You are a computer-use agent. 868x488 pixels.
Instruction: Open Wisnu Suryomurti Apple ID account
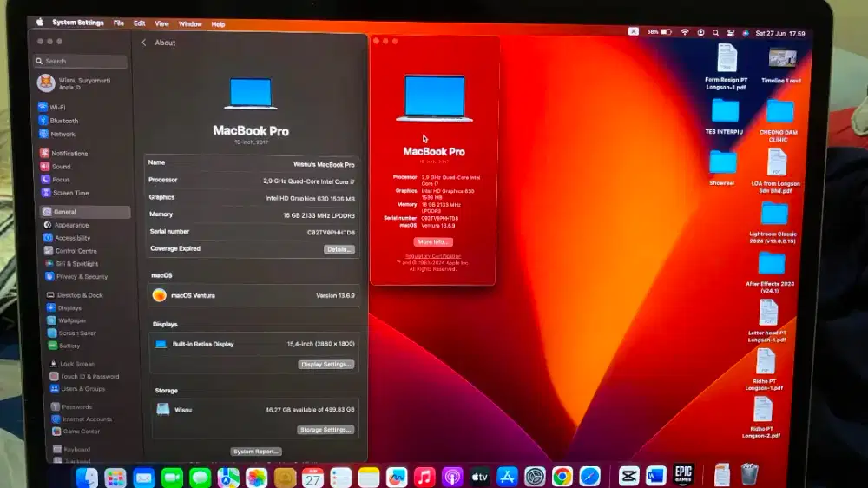point(75,83)
